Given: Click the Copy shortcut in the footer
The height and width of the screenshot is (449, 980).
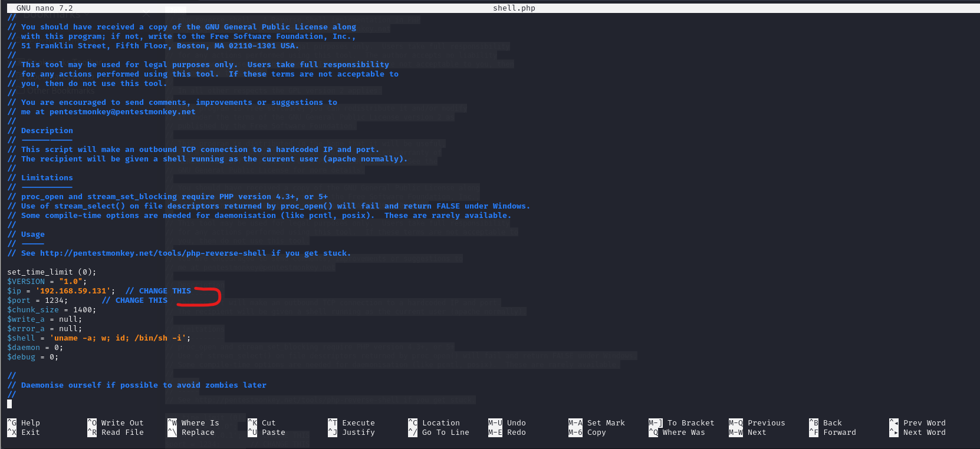Looking at the screenshot, I should 587,433.
